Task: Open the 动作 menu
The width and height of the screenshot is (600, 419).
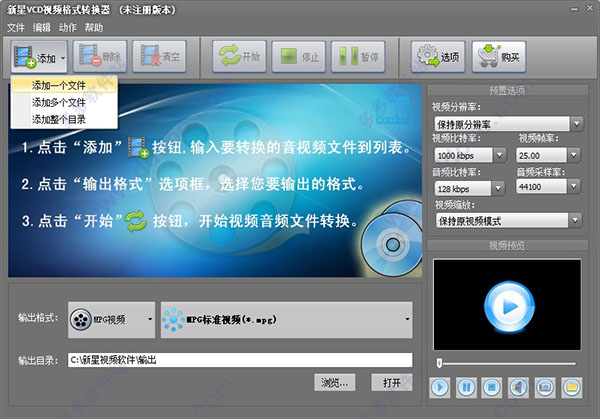Action: coord(68,28)
